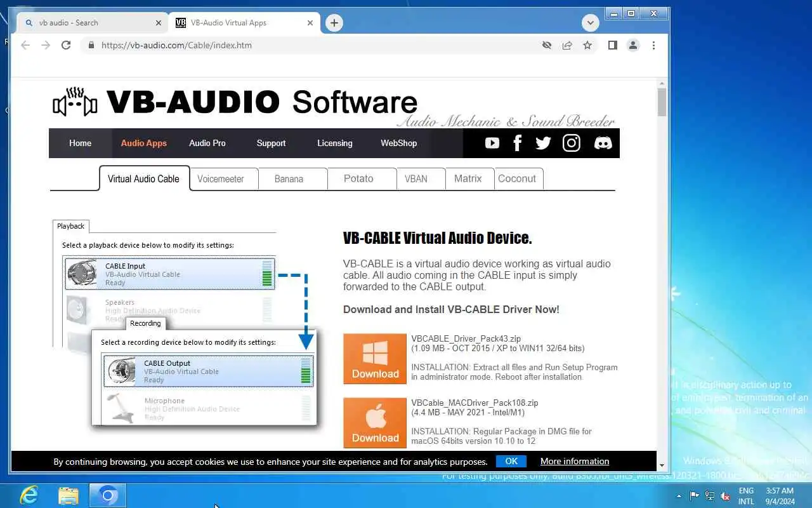Click the tracking protection eye icon
Screen dimensions: 812x508
tap(546, 45)
